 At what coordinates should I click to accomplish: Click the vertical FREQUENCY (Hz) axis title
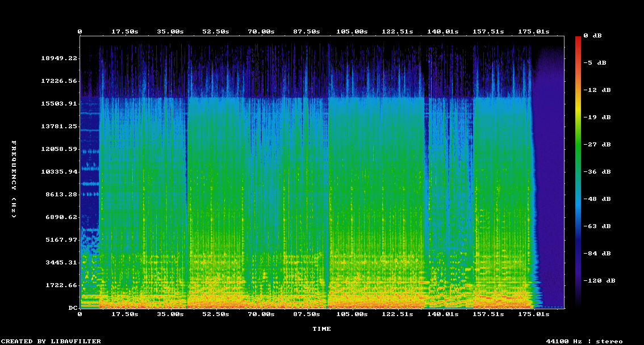coord(14,179)
